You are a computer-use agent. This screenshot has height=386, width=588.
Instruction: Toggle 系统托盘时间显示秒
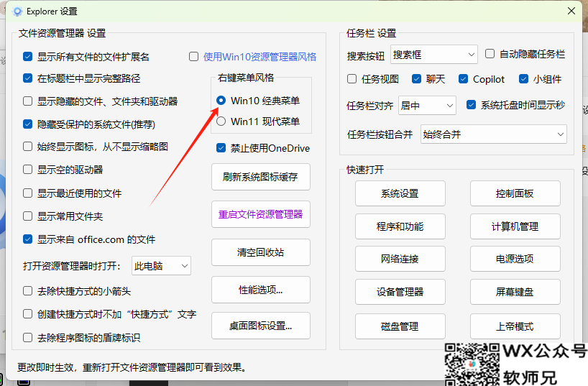471,105
